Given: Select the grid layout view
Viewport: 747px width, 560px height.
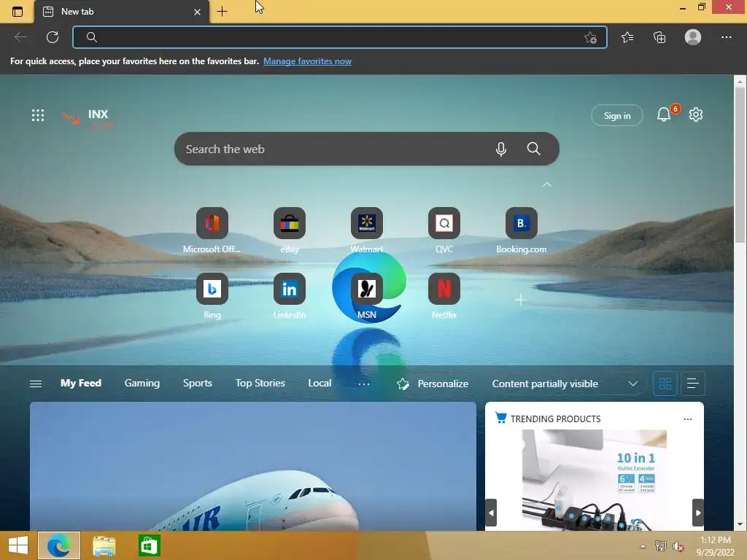Looking at the screenshot, I should [665, 384].
